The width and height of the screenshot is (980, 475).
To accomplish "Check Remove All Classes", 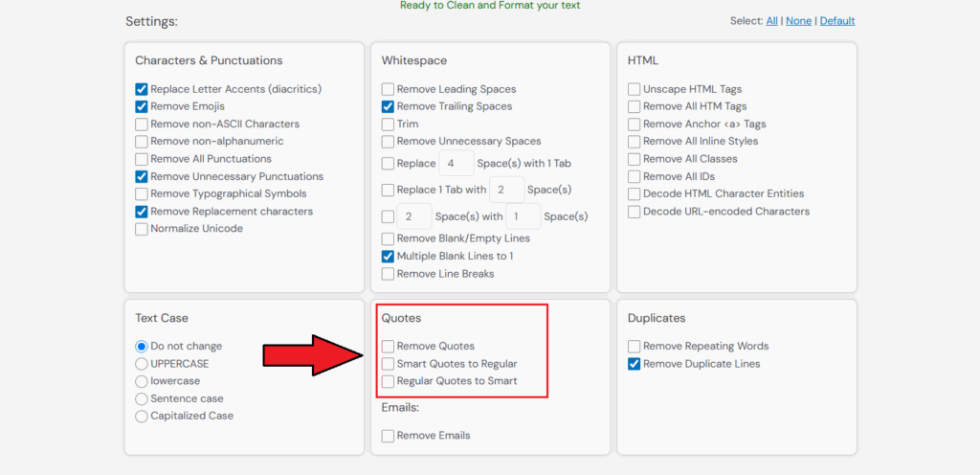I will pos(634,159).
